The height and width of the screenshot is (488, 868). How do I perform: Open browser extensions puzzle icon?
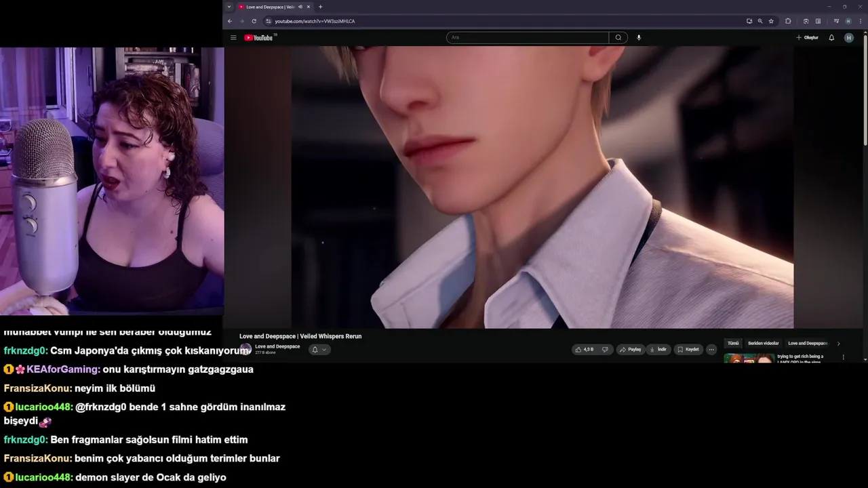tap(788, 21)
